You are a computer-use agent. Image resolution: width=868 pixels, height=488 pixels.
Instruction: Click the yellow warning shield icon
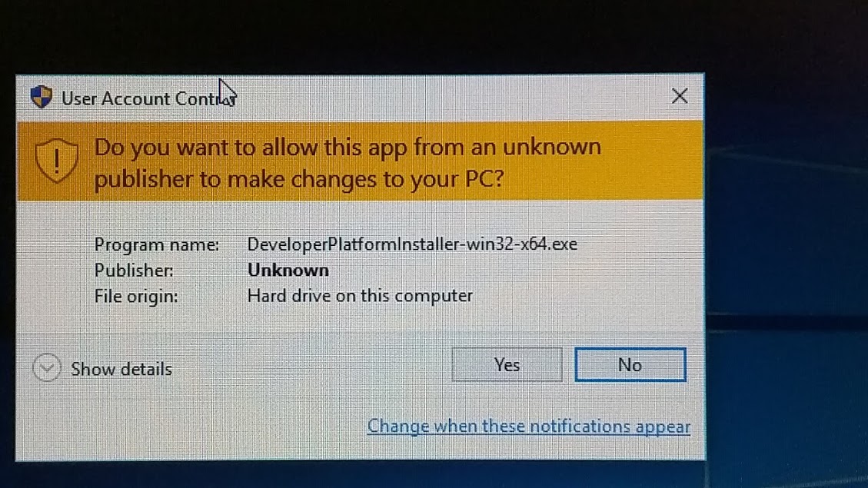pos(56,161)
